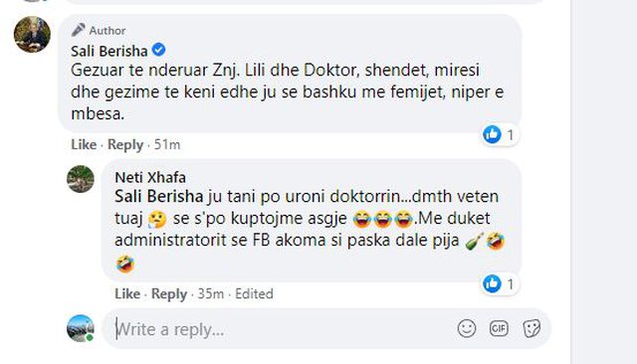Click the Author pencil icon label

point(99,30)
